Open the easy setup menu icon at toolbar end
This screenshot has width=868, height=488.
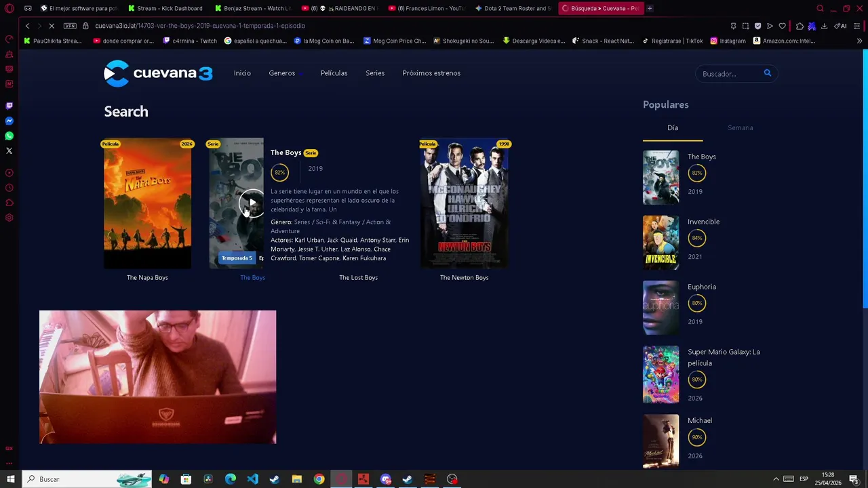(856, 26)
